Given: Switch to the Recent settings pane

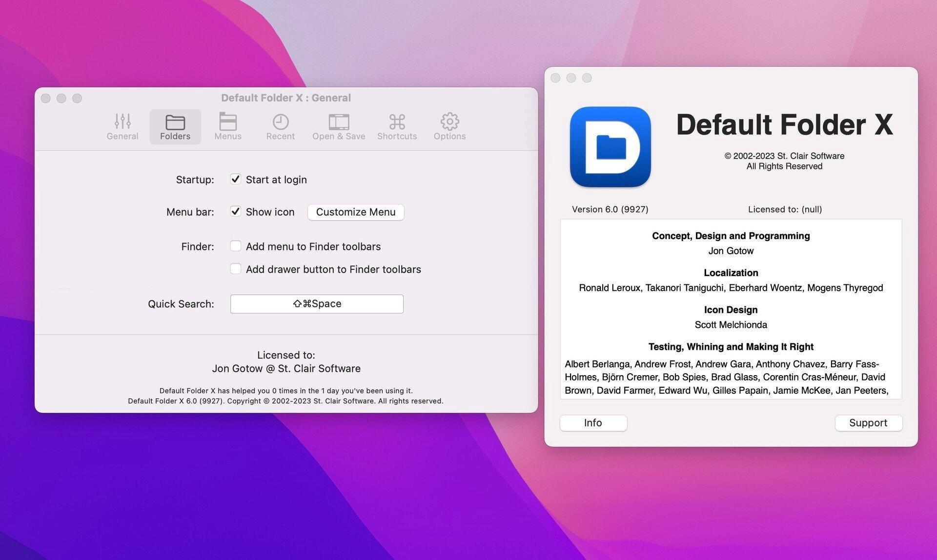Looking at the screenshot, I should coord(280,126).
